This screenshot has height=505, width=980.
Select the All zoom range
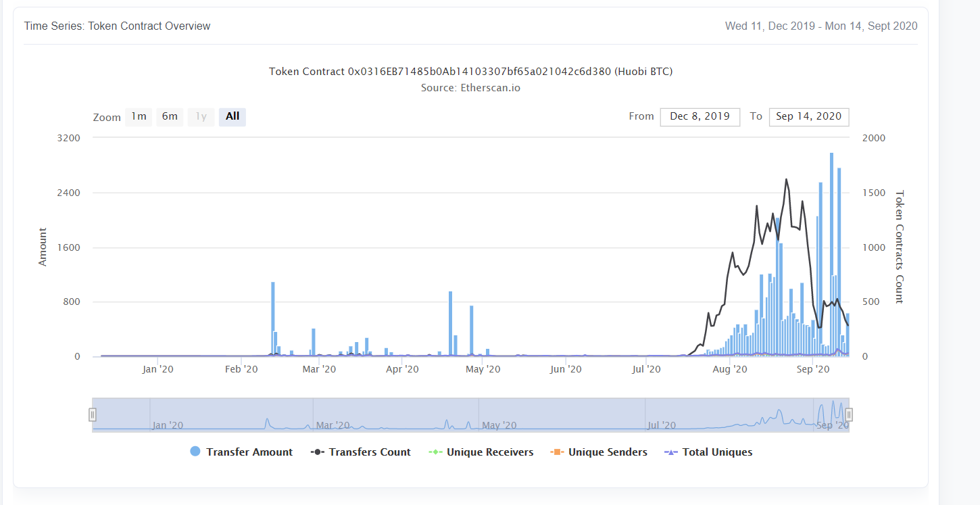click(x=232, y=117)
